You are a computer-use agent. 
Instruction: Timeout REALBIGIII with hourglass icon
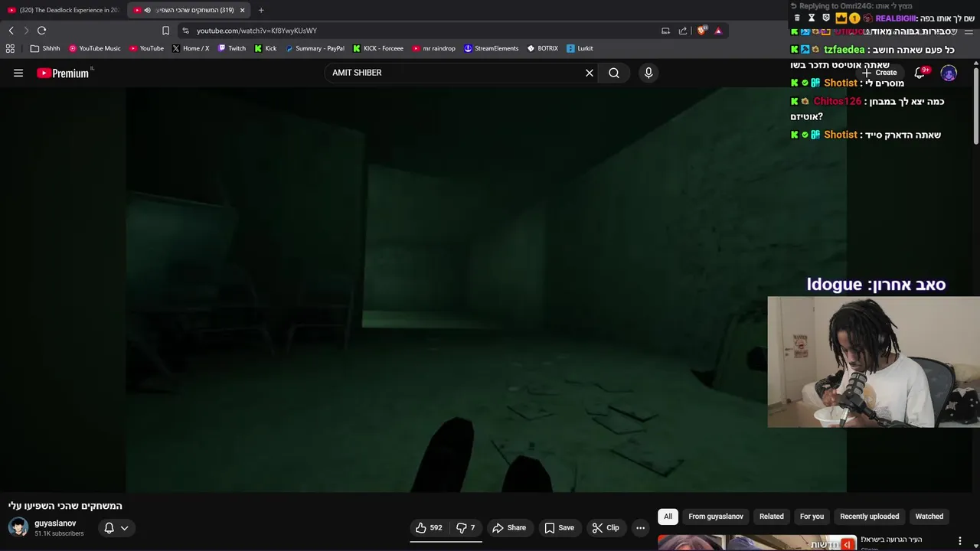(812, 18)
